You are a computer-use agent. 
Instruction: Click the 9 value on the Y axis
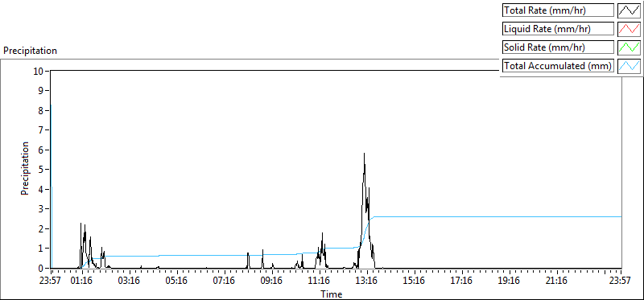pyautogui.click(x=41, y=91)
